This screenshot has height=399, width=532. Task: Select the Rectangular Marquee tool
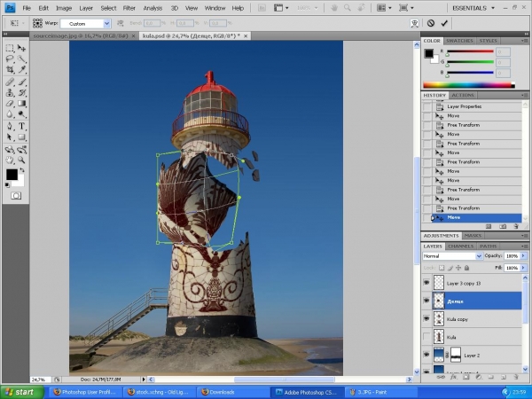click(10, 48)
